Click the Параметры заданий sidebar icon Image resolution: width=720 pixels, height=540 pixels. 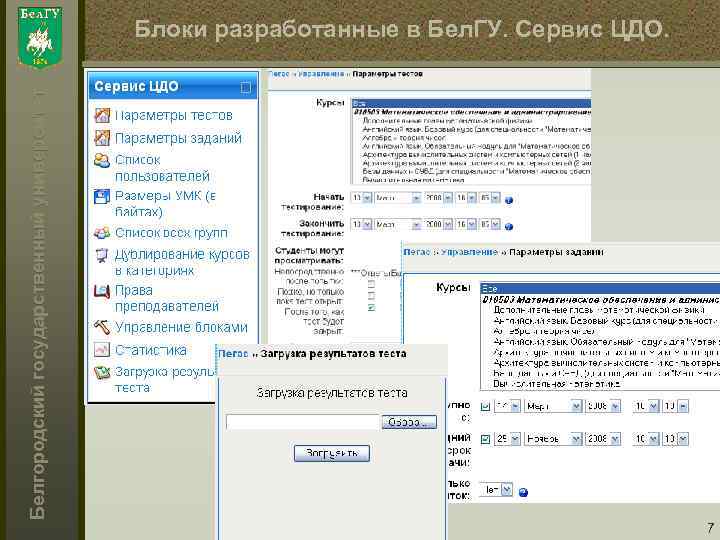pos(102,138)
